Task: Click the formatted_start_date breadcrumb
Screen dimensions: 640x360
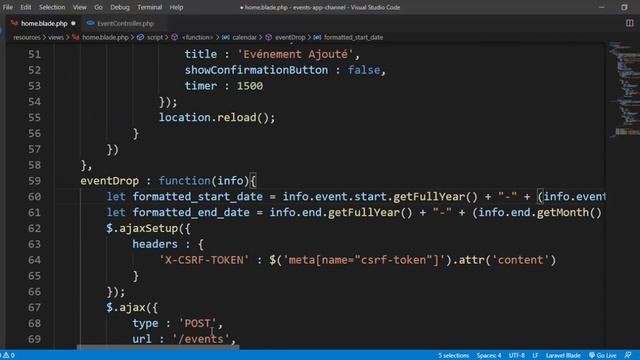Action: point(353,37)
